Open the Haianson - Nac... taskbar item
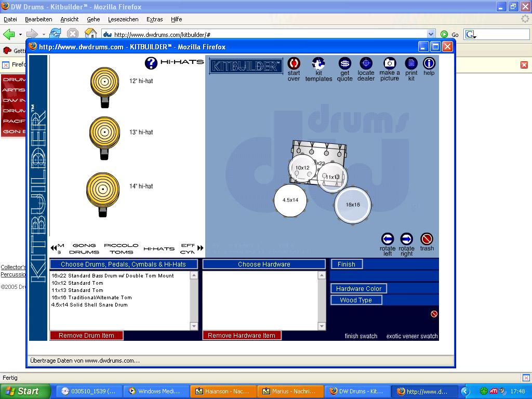Viewport: 532px width, 399px height. click(x=222, y=391)
